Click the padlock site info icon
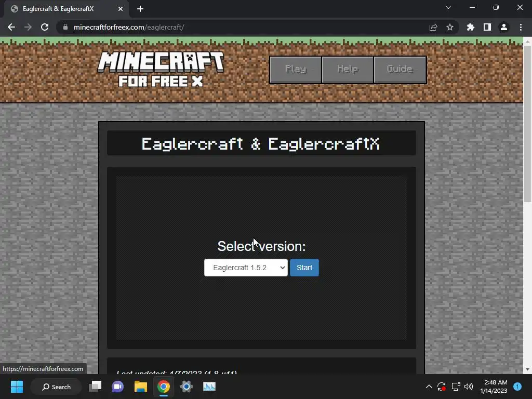The image size is (532, 399). 65,27
